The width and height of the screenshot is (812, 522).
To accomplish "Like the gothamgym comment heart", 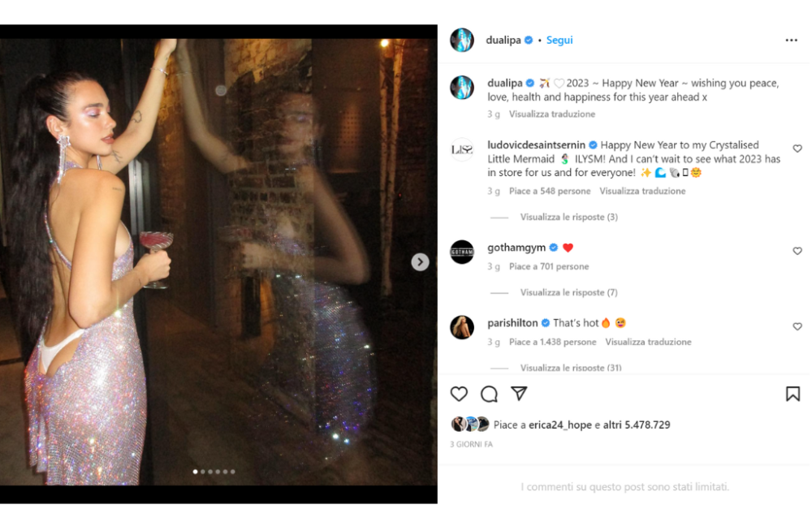I will coord(797,251).
